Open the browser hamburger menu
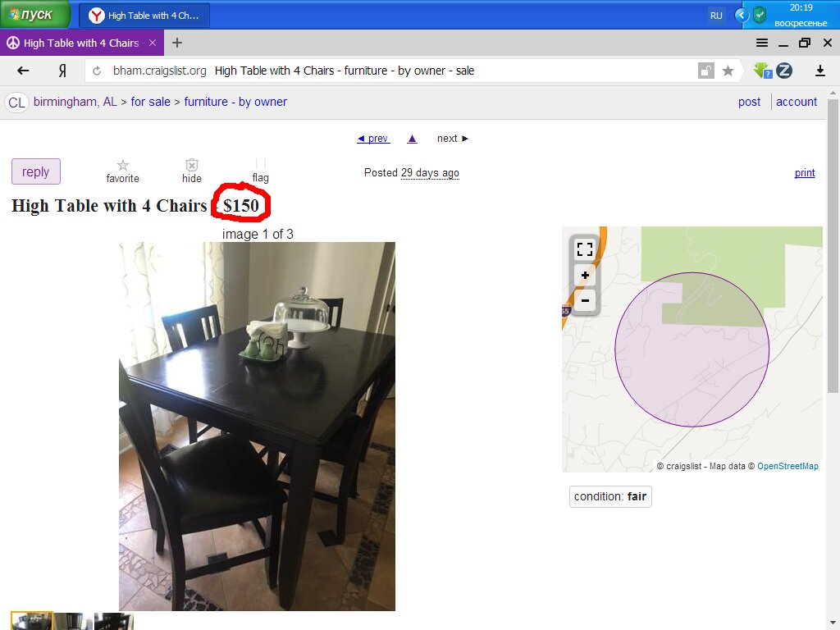Screen dimensions: 840x630 [x=762, y=43]
